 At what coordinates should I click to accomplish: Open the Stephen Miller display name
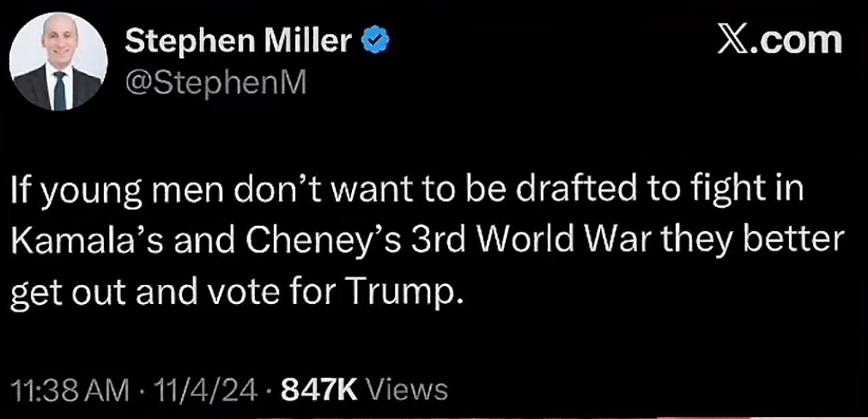pos(237,39)
